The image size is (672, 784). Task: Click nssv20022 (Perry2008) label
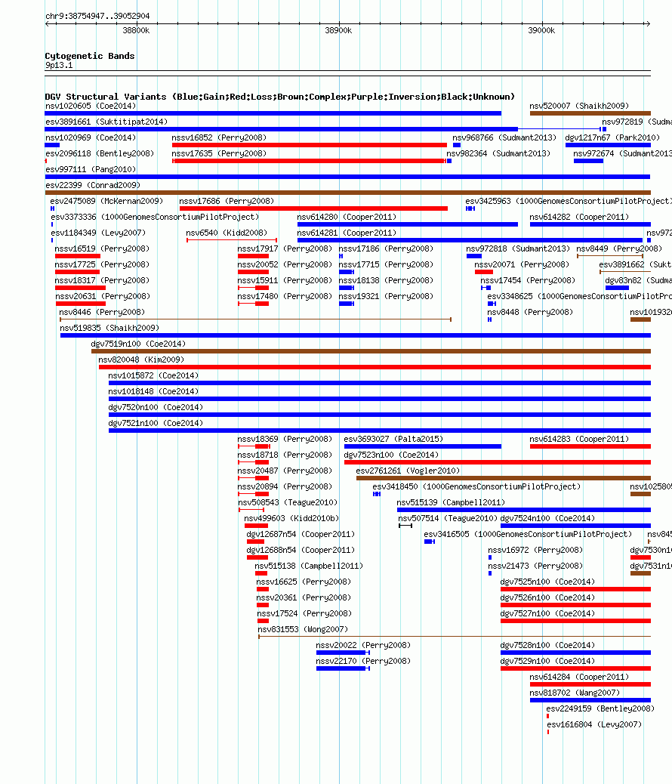[363, 646]
